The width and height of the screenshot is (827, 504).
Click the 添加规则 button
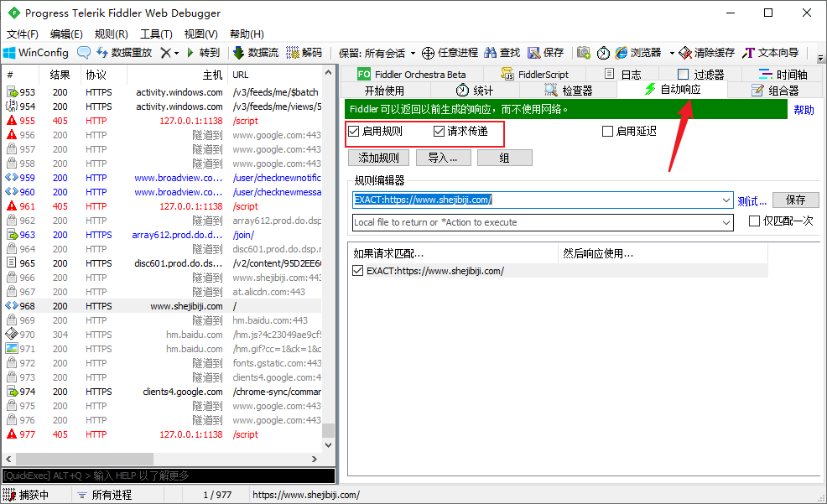point(378,158)
